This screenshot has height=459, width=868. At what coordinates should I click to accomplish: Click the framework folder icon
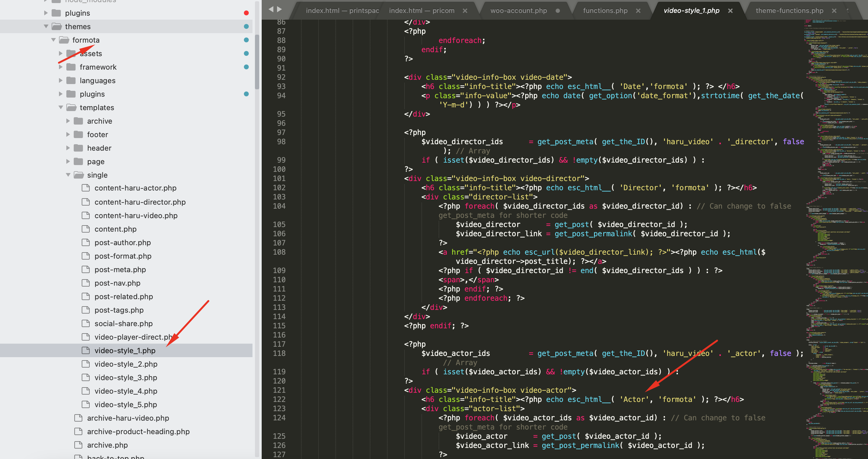pos(71,67)
